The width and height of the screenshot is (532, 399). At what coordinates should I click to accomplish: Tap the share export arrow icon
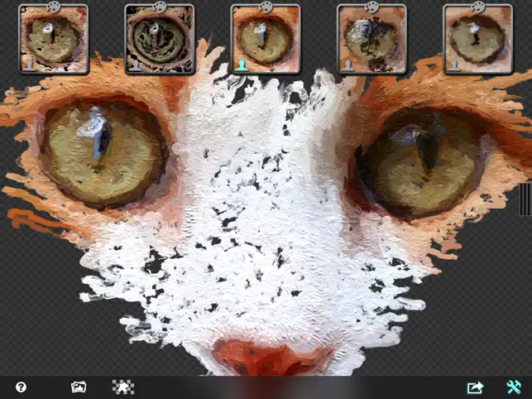475,387
